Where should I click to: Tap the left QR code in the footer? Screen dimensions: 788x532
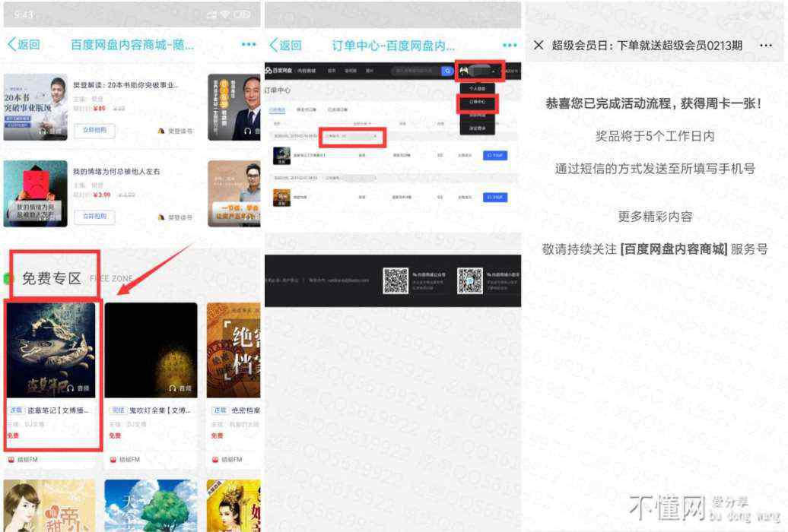coord(396,280)
